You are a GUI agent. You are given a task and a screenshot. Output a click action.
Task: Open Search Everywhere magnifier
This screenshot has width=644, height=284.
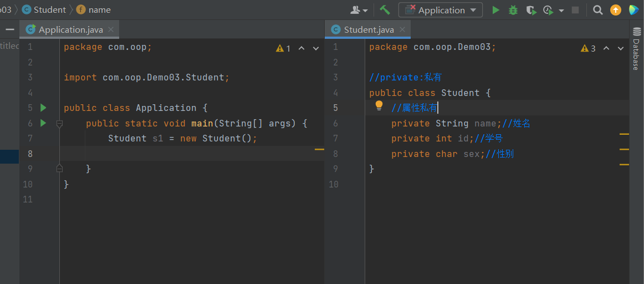click(x=597, y=10)
